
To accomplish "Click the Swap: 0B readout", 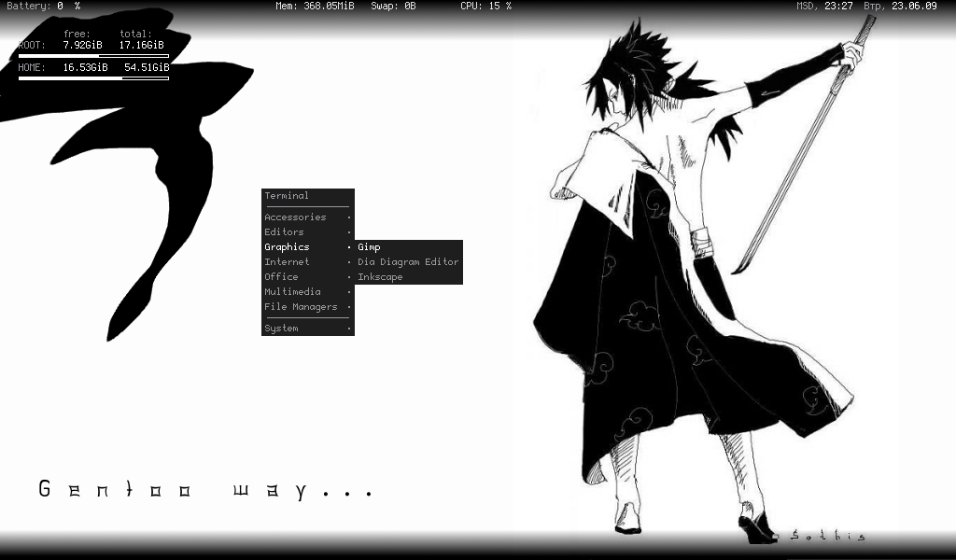I will (x=393, y=7).
